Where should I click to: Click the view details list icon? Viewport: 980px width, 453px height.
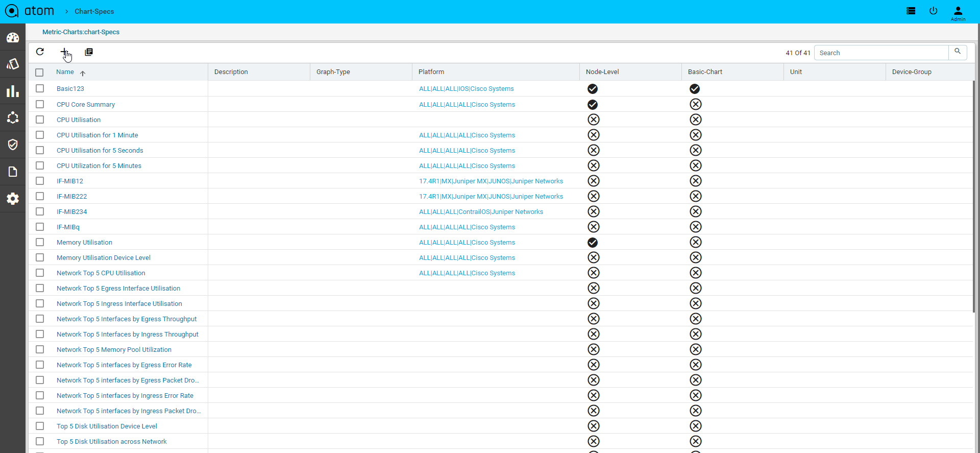pos(89,52)
